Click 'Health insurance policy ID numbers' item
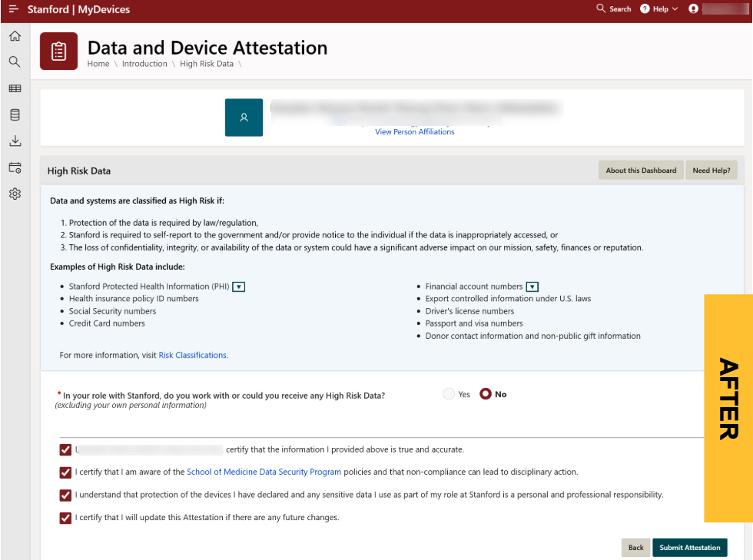Screen dimensions: 753x560 point(134,299)
